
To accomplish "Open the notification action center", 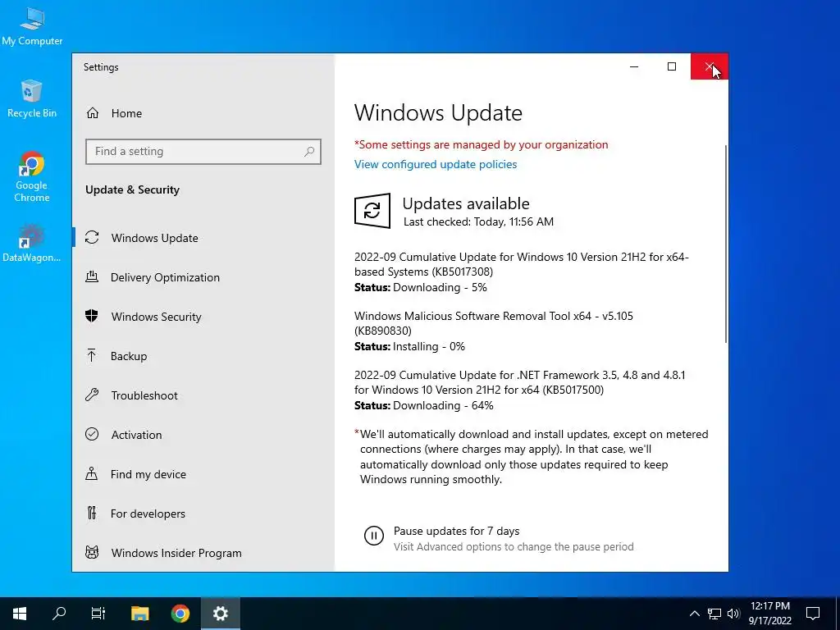I will (813, 614).
